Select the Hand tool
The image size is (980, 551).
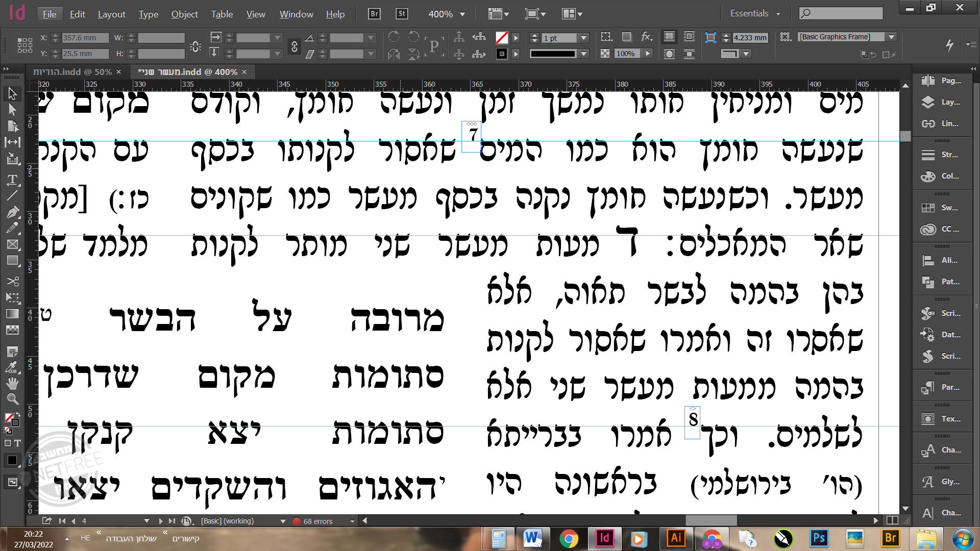[x=12, y=383]
